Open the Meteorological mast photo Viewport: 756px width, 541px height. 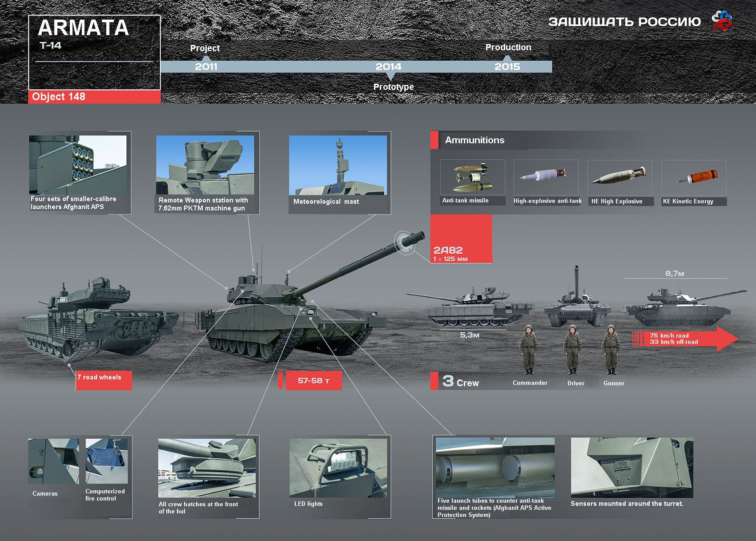(x=338, y=165)
